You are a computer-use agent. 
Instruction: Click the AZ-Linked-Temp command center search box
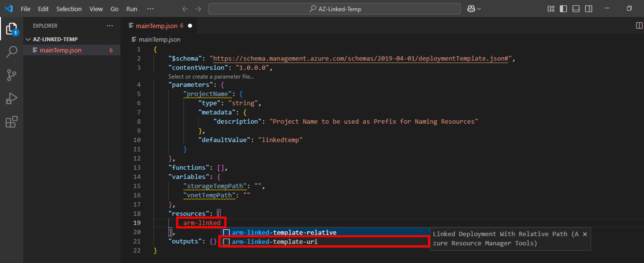pyautogui.click(x=334, y=9)
